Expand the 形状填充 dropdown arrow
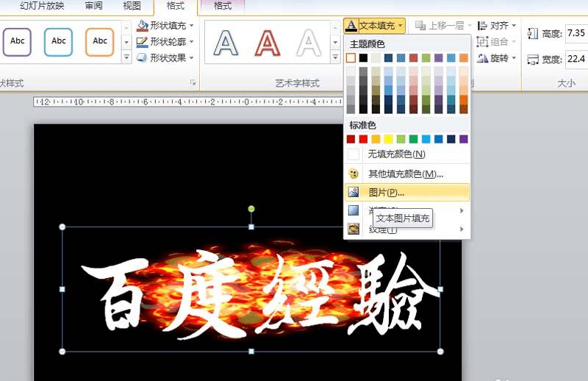 (192, 26)
